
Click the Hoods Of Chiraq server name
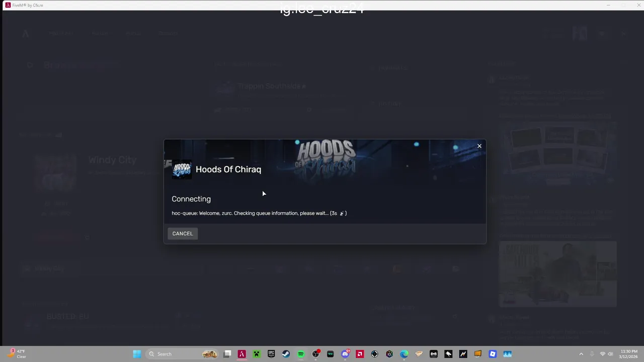228,169
